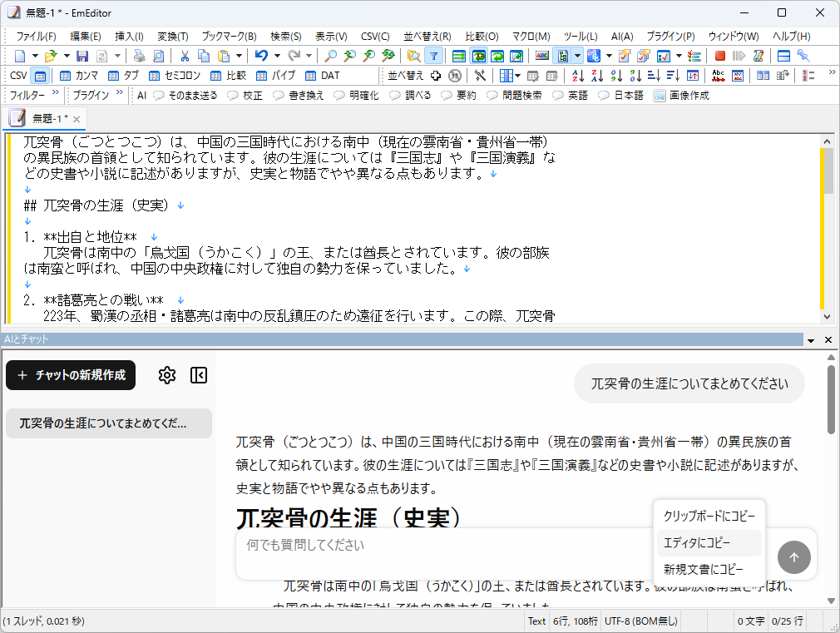This screenshot has height=633, width=840.
Task: Click the macro script scroll icon
Action: click(758, 56)
